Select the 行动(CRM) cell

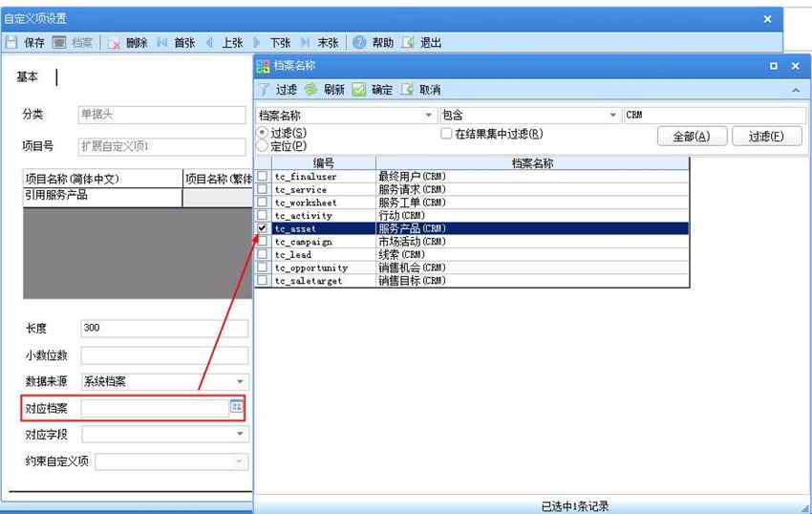point(533,215)
